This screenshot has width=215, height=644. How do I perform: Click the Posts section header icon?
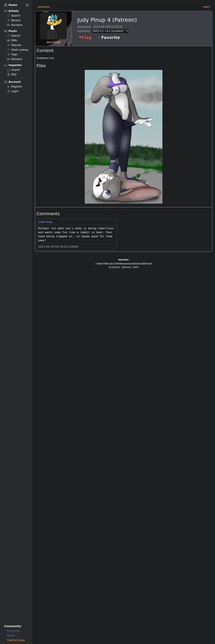(6, 31)
